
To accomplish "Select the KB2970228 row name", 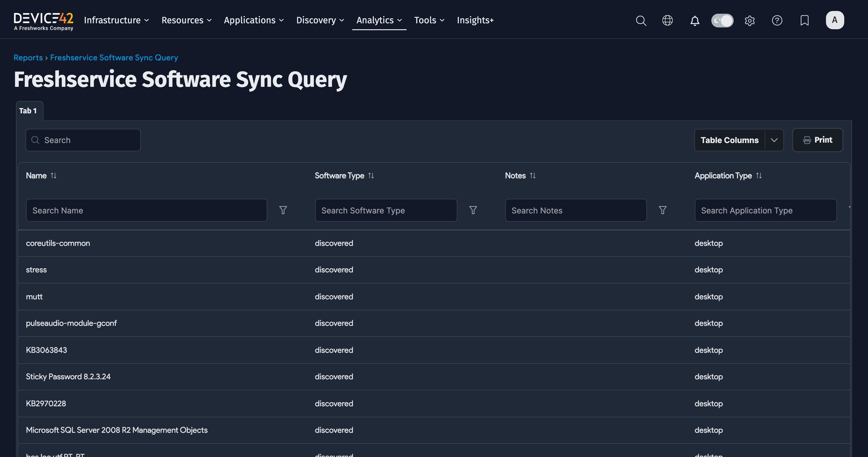I will pos(46,404).
